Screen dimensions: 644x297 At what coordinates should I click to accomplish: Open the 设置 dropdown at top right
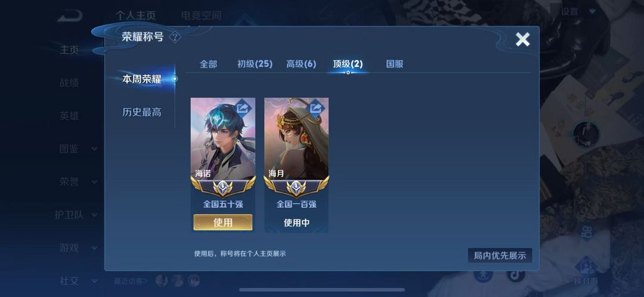578,12
